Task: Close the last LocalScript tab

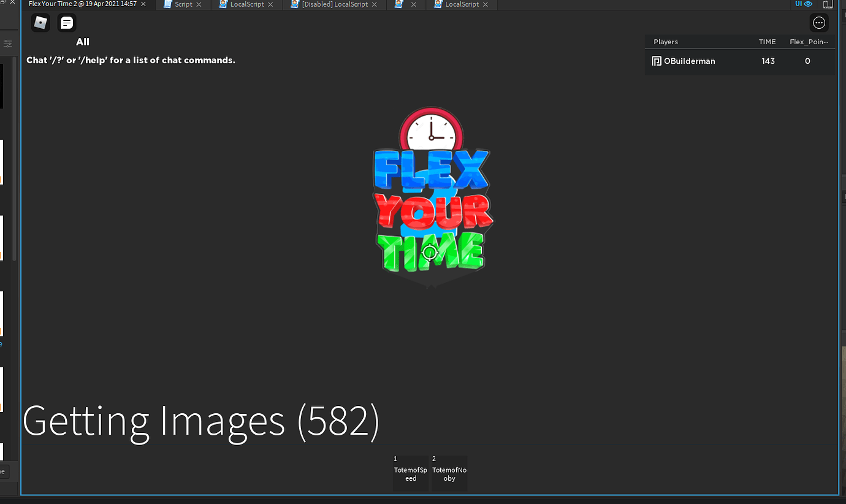Action: coord(486,4)
